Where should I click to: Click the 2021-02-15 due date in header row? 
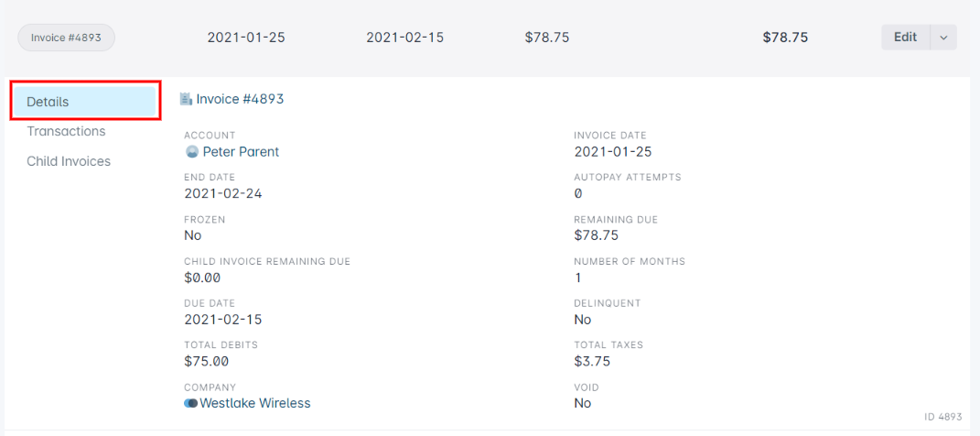click(405, 38)
